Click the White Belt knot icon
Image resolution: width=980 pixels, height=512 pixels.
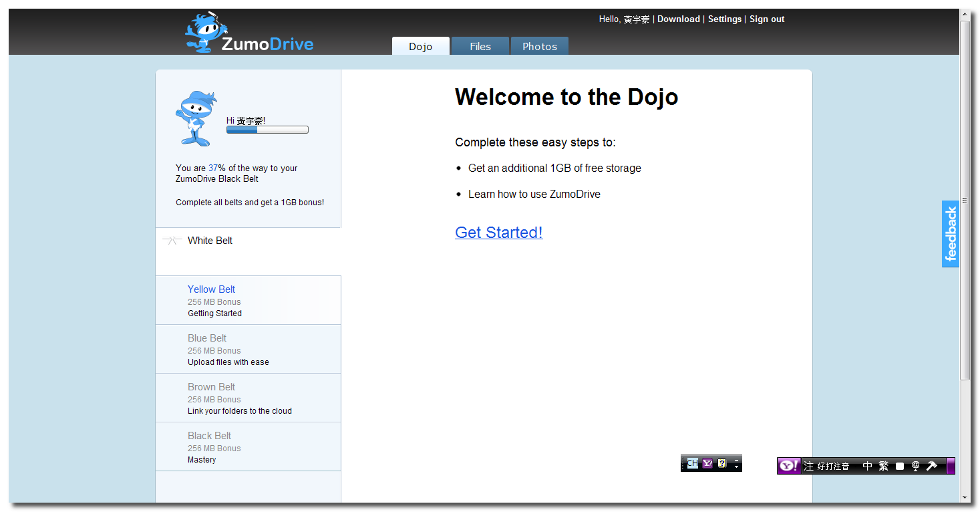click(172, 241)
